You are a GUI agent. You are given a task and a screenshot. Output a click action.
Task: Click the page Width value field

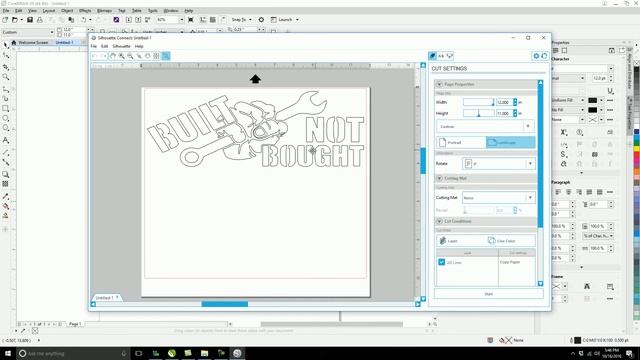pyautogui.click(x=504, y=102)
